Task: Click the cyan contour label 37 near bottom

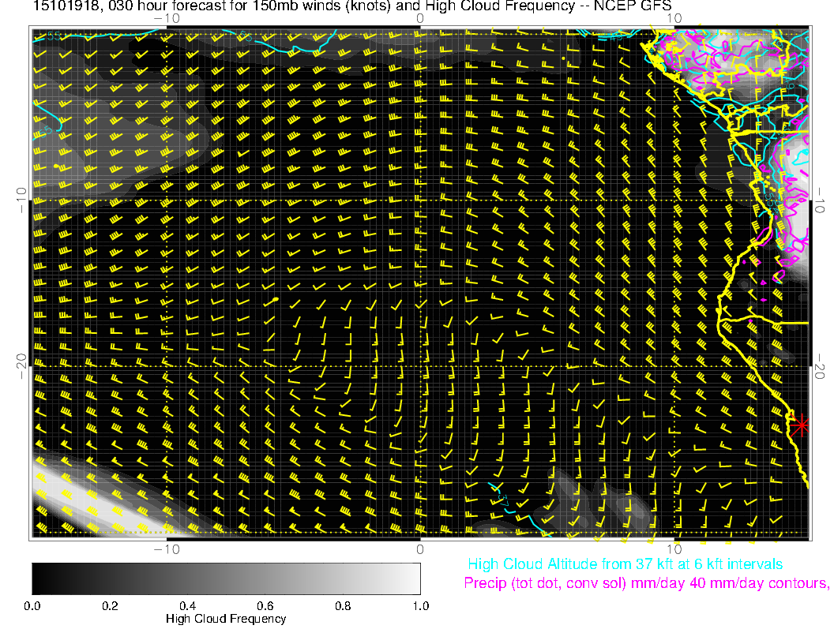Action: pos(503,500)
